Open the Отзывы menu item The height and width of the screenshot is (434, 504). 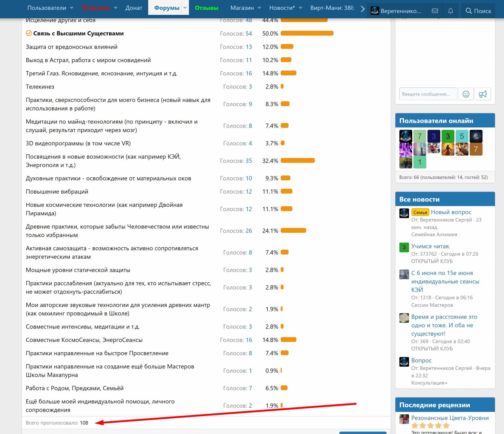(x=206, y=8)
